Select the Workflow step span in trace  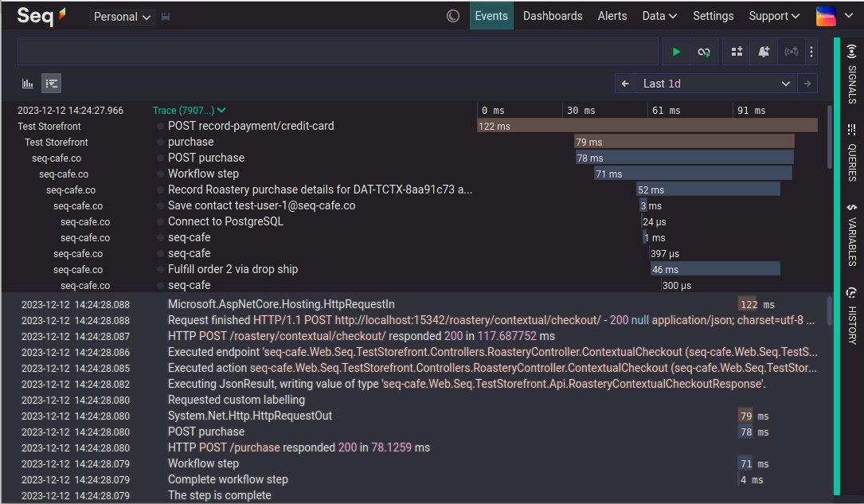(x=203, y=174)
